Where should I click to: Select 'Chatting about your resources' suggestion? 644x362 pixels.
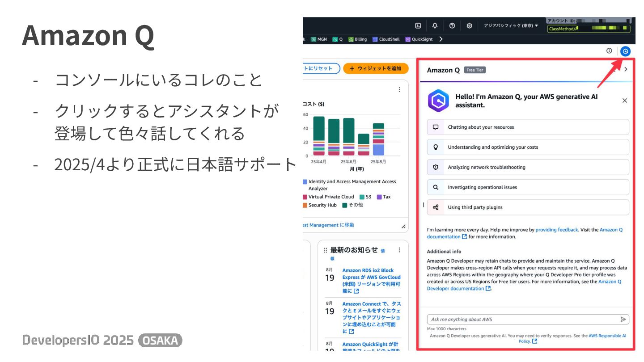point(528,127)
